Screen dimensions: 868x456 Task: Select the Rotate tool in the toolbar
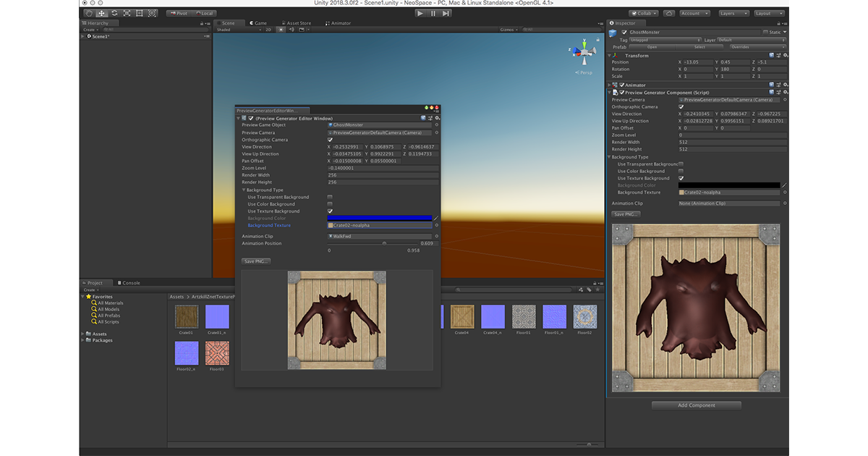[x=114, y=12]
